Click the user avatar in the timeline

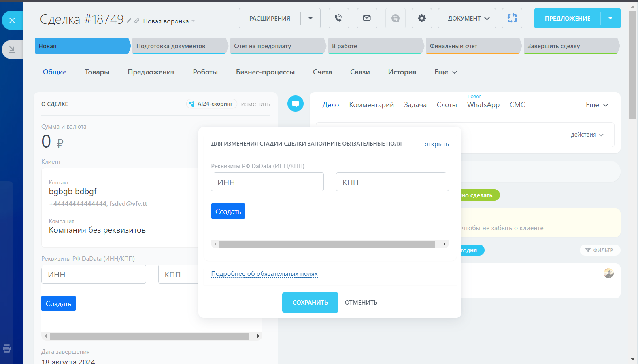point(608,273)
